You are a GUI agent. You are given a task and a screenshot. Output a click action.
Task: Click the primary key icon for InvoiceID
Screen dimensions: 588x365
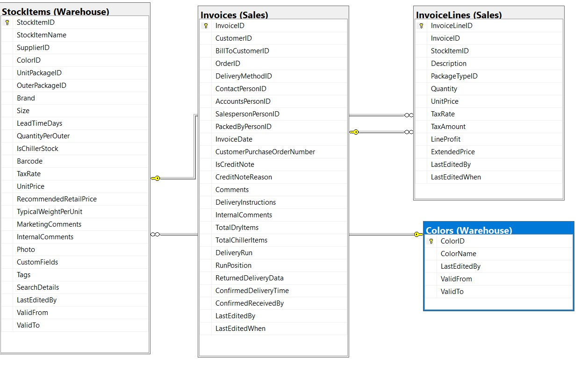(x=206, y=25)
